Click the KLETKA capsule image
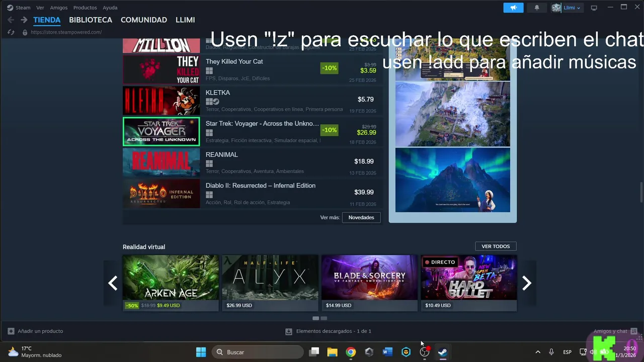The image size is (644, 362). point(161,101)
